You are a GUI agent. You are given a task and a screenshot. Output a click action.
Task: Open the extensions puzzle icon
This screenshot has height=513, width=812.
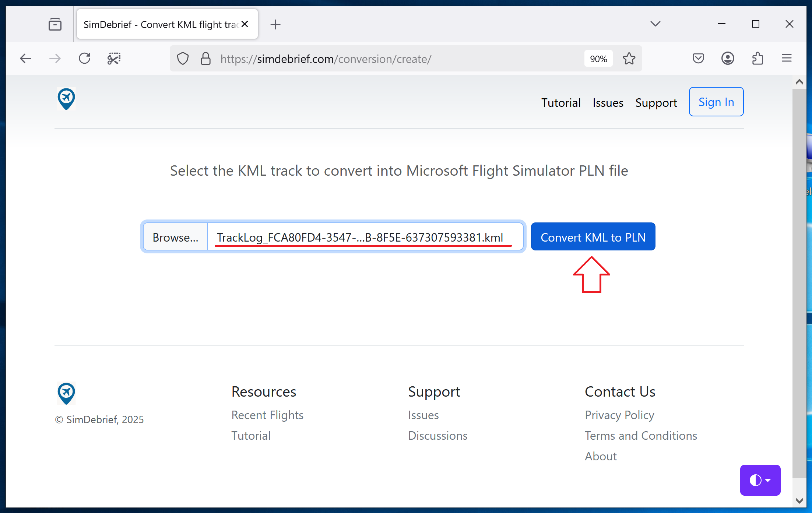(757, 59)
